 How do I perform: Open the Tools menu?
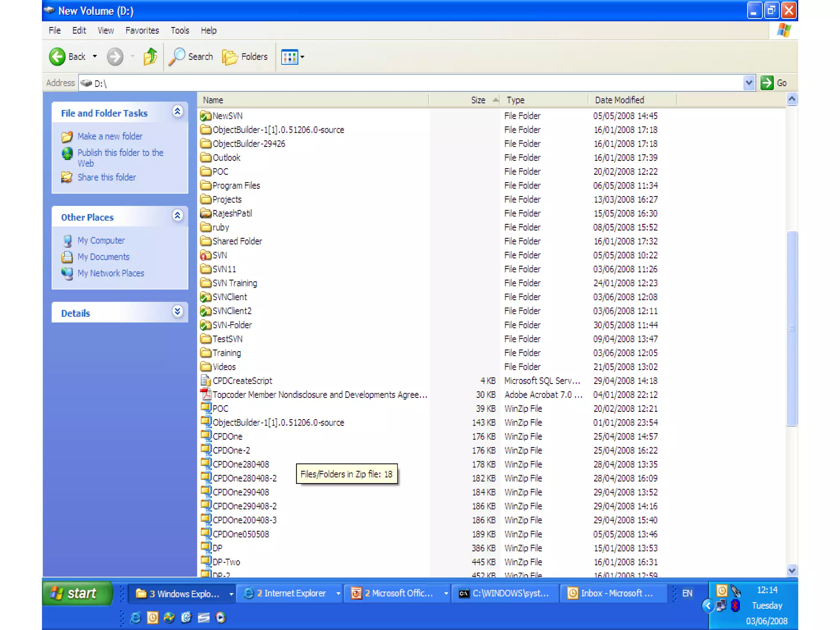pos(180,30)
